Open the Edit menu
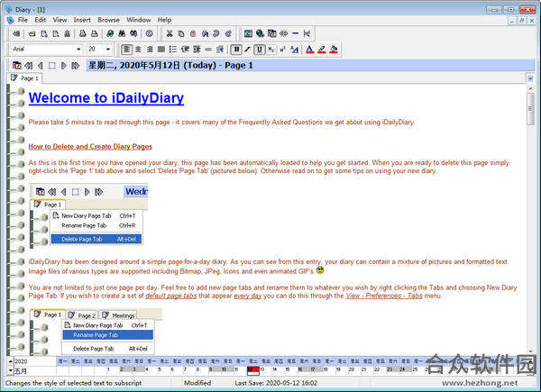This screenshot has width=541, height=392. click(x=40, y=20)
